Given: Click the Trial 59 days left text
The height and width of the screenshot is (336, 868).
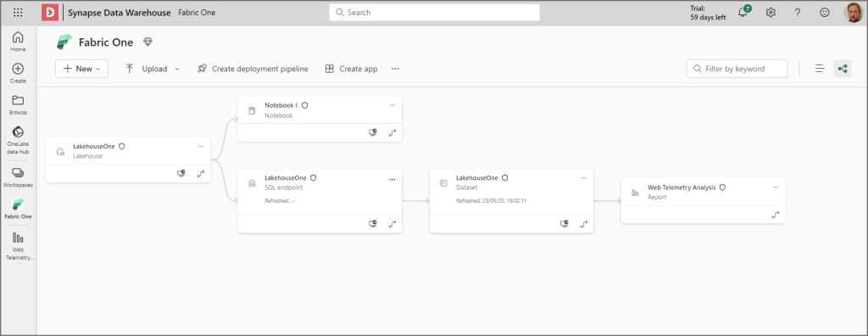Looking at the screenshot, I should (708, 13).
